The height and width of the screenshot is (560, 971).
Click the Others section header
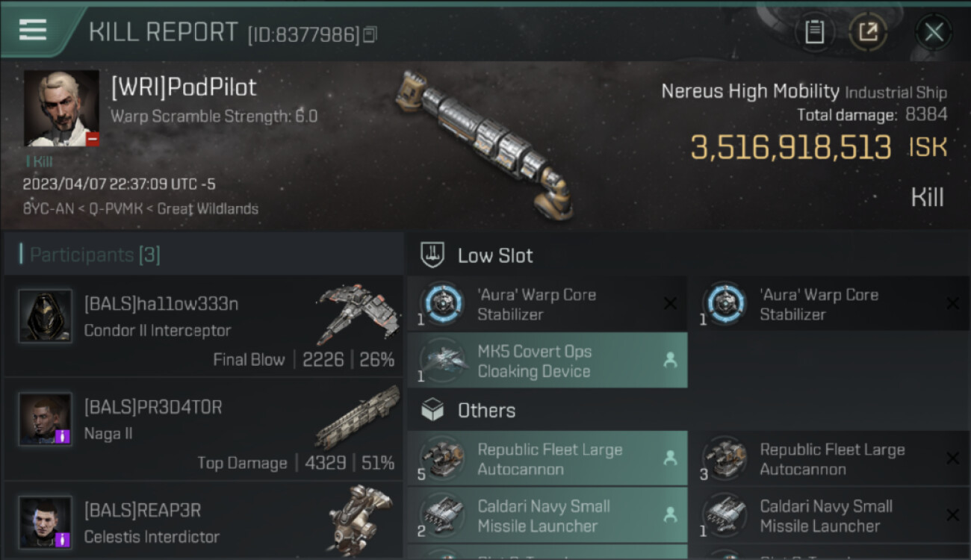pyautogui.click(x=485, y=411)
